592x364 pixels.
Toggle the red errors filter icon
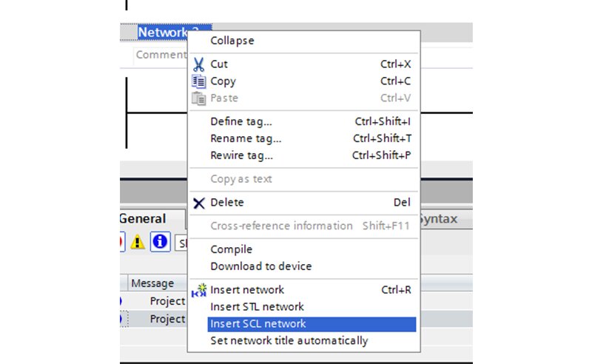click(x=122, y=242)
